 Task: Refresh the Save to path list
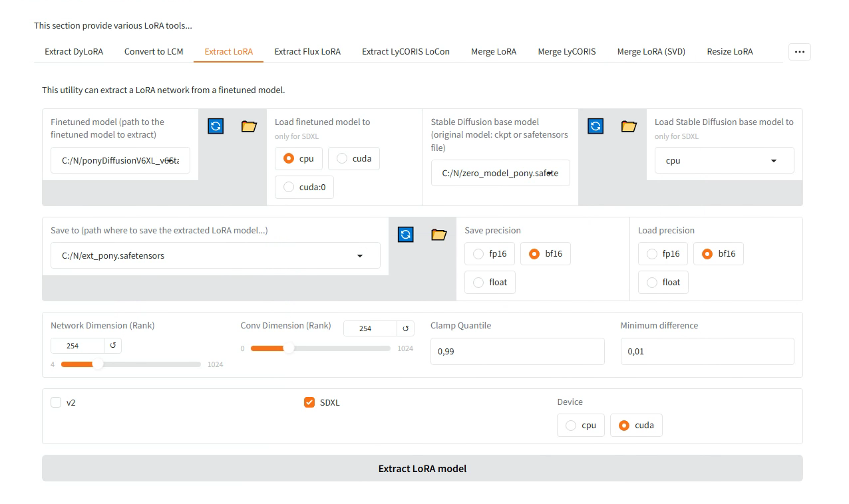(406, 234)
